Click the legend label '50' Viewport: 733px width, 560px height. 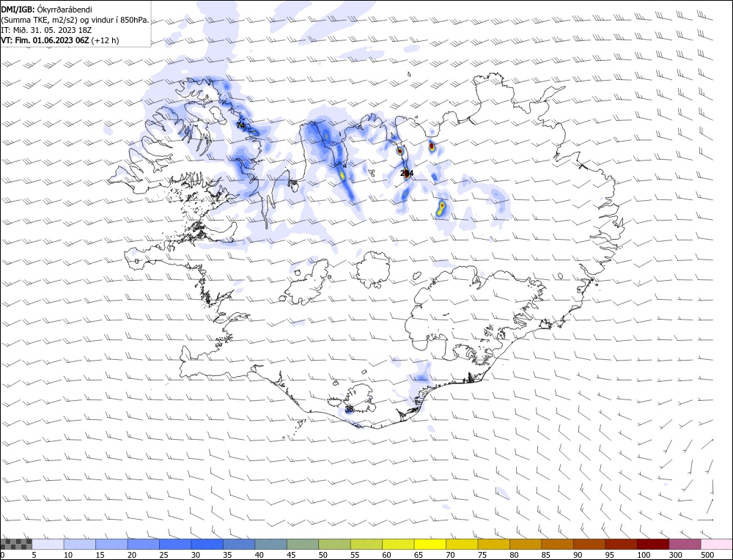[323, 555]
